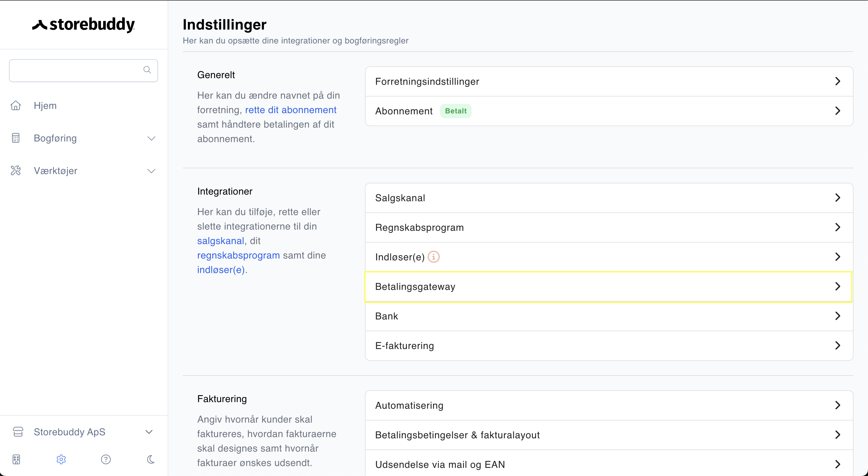The image size is (868, 476).
Task: Click the Udsendelse via mail row arrow
Action: pyautogui.click(x=838, y=465)
